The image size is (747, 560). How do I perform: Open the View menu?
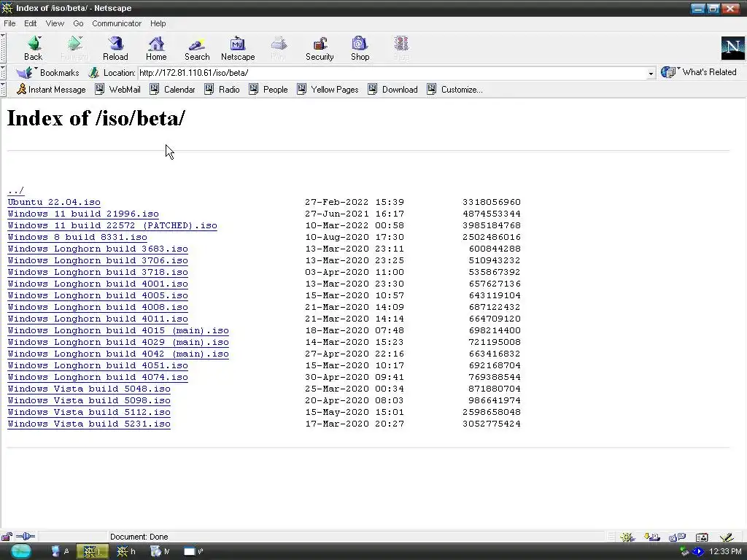pyautogui.click(x=55, y=23)
